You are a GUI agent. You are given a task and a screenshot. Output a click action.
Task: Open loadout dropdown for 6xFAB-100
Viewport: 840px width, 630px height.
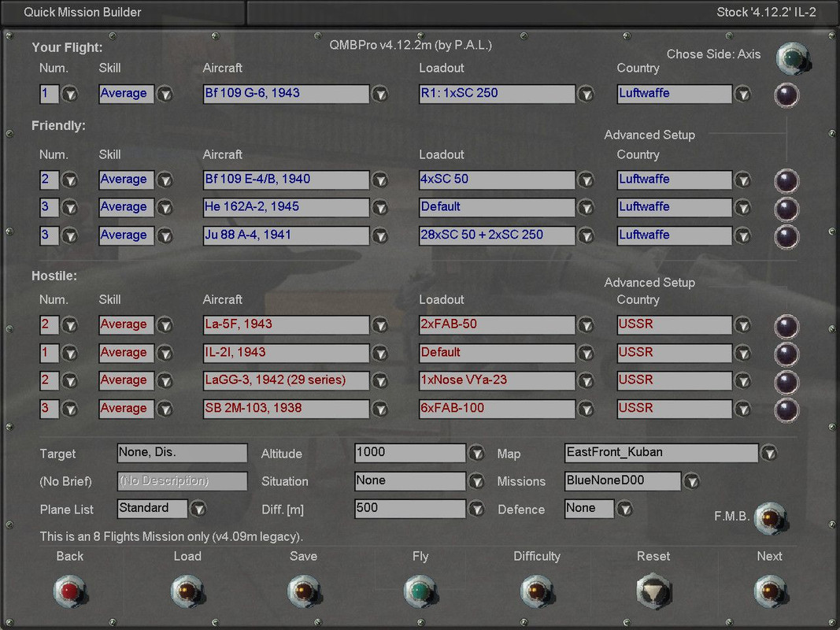pos(586,409)
